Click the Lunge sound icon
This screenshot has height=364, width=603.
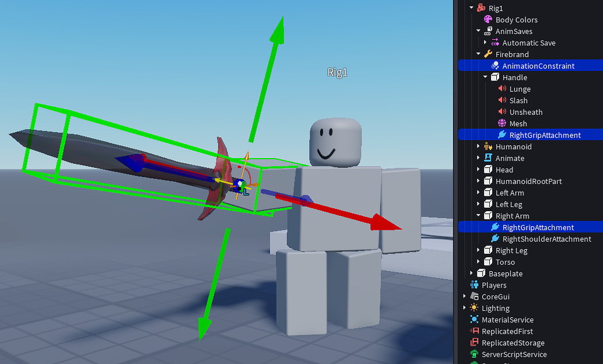point(502,89)
